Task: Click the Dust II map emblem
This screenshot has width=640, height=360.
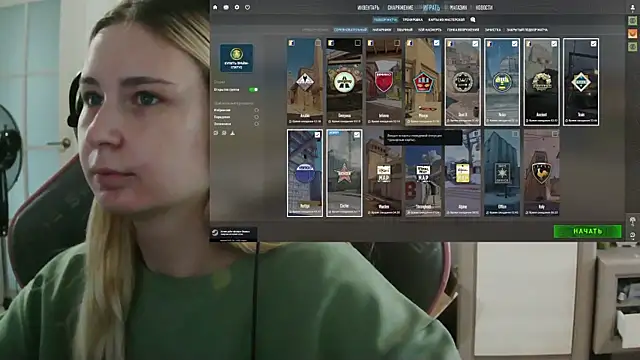Action: (x=462, y=82)
